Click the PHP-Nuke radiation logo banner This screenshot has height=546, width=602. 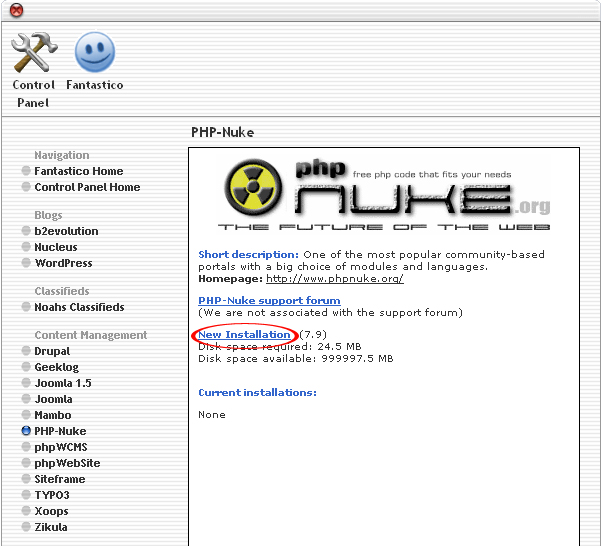click(x=384, y=195)
